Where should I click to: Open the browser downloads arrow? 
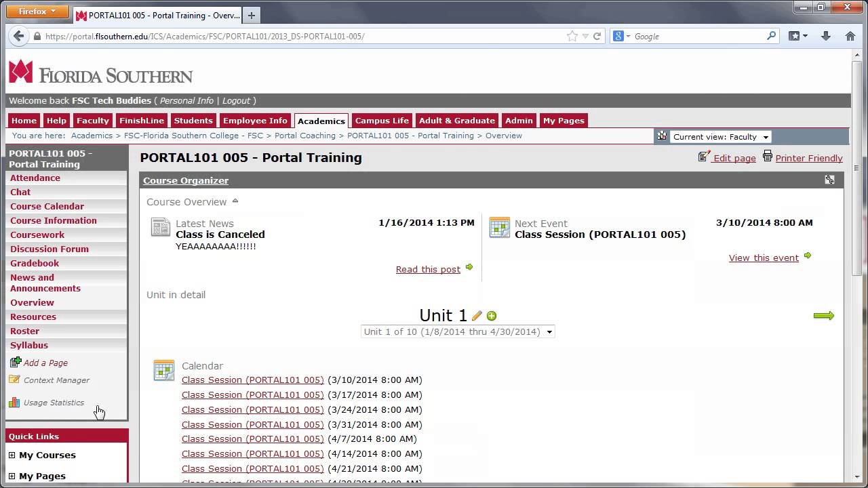pyautogui.click(x=826, y=36)
